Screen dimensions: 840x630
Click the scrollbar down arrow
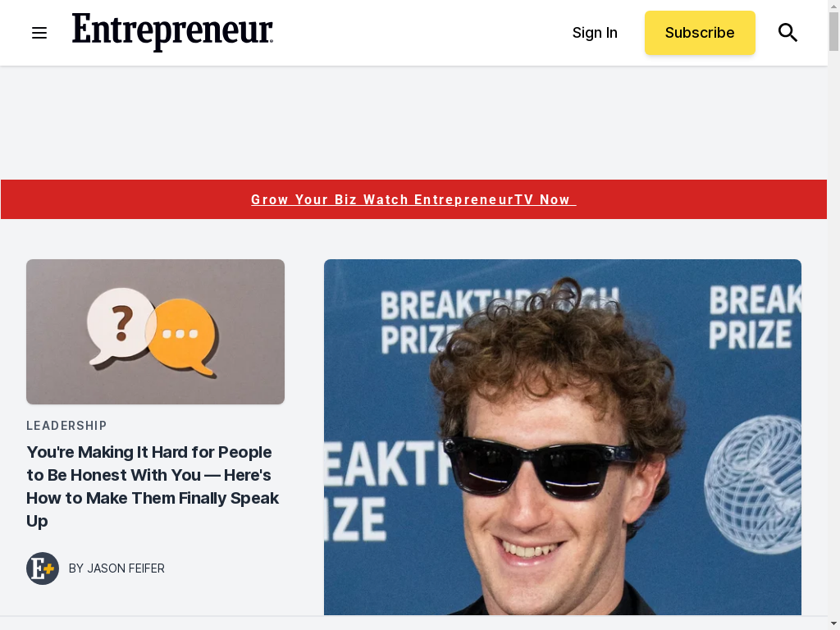833,624
